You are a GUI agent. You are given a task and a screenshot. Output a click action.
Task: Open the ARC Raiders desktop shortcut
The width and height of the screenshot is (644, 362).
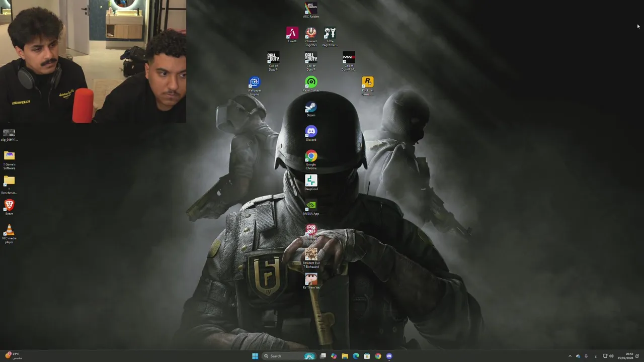coord(311,10)
